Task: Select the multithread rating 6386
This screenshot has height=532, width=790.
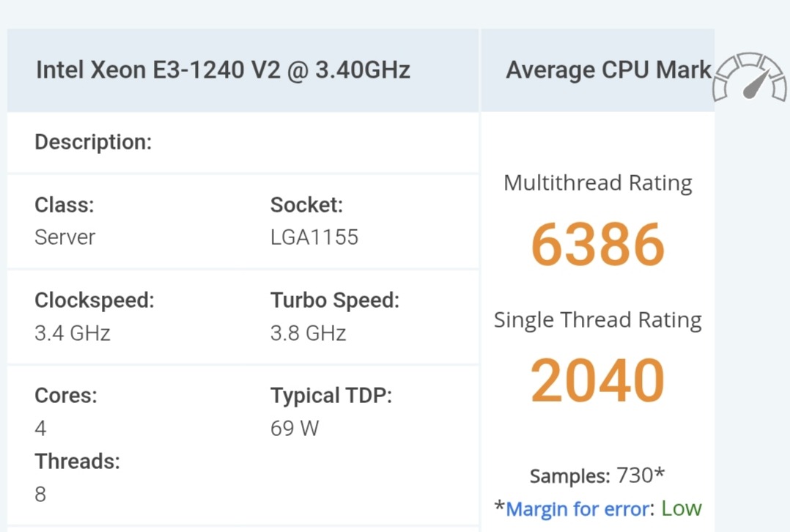Action: [x=597, y=245]
